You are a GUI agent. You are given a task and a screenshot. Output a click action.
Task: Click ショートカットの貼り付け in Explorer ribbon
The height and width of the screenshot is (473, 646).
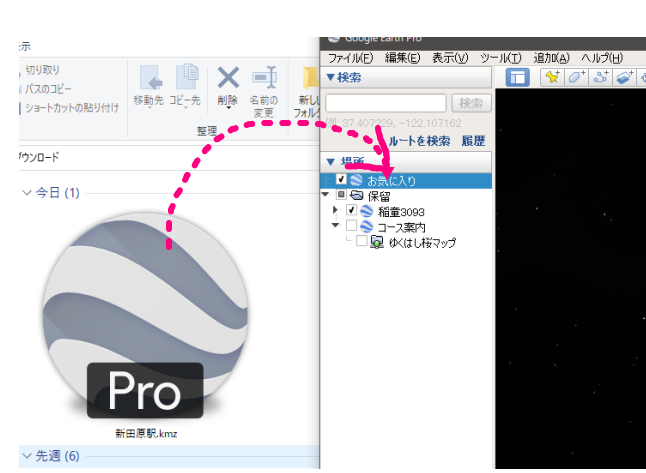(72, 108)
